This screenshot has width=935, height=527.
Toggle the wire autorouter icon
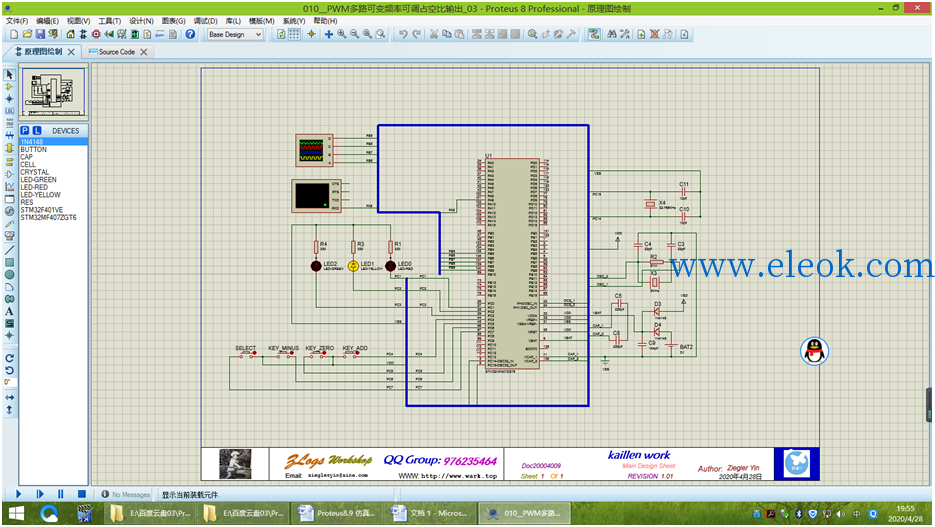(593, 35)
